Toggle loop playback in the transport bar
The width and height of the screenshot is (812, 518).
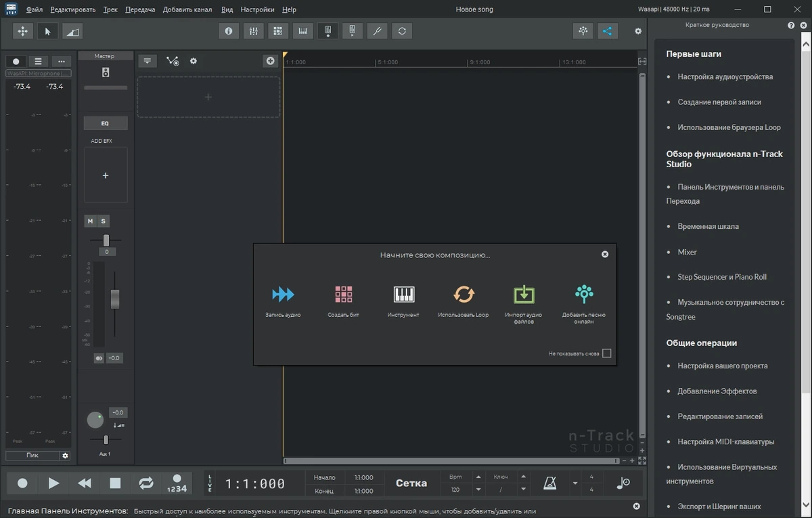(x=146, y=483)
